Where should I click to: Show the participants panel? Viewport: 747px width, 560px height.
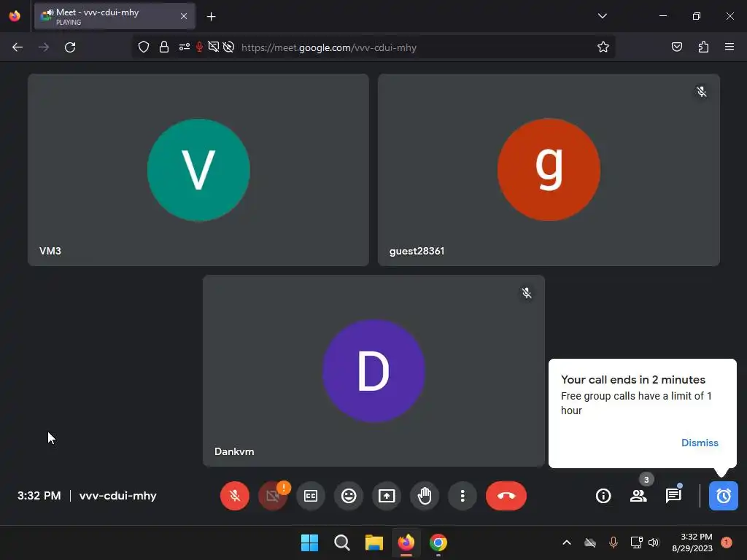(x=638, y=496)
